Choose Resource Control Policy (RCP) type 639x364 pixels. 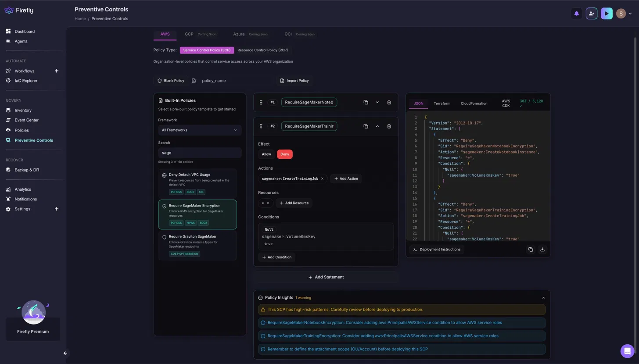tap(262, 50)
